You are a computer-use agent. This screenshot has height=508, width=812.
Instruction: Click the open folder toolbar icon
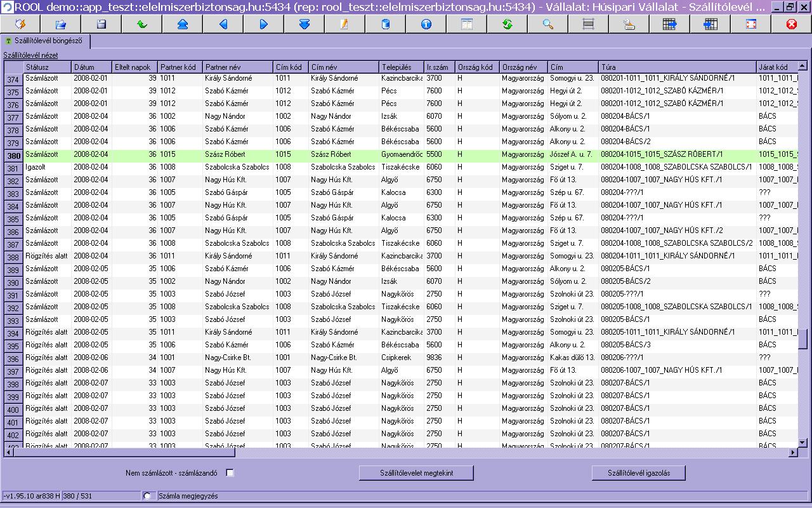pyautogui.click(x=61, y=24)
